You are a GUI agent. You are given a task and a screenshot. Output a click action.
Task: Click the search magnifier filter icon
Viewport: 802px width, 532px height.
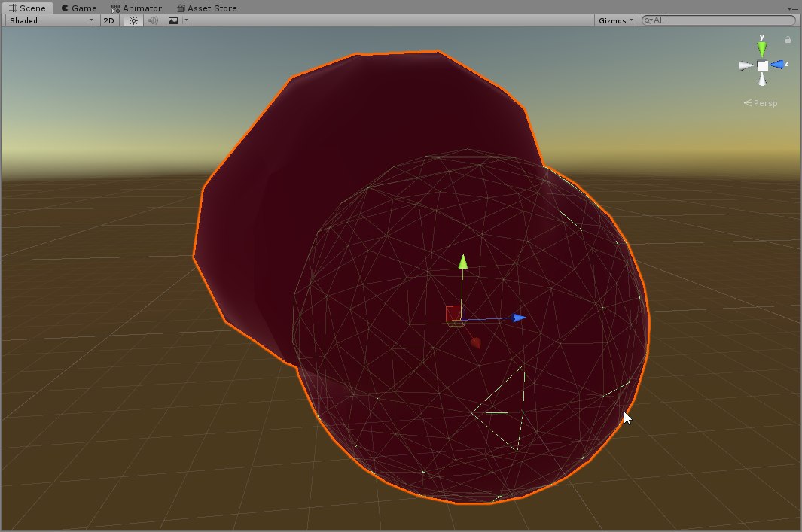pyautogui.click(x=648, y=20)
